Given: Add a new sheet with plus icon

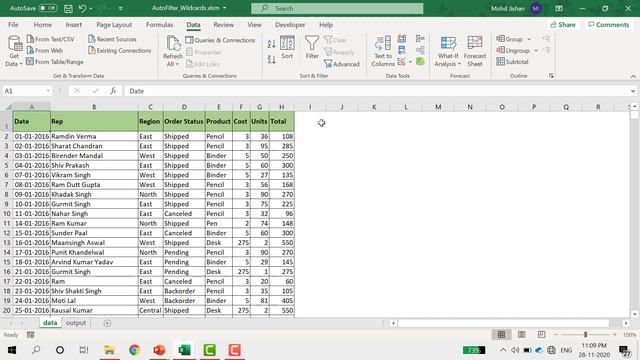Looking at the screenshot, I should pos(107,323).
